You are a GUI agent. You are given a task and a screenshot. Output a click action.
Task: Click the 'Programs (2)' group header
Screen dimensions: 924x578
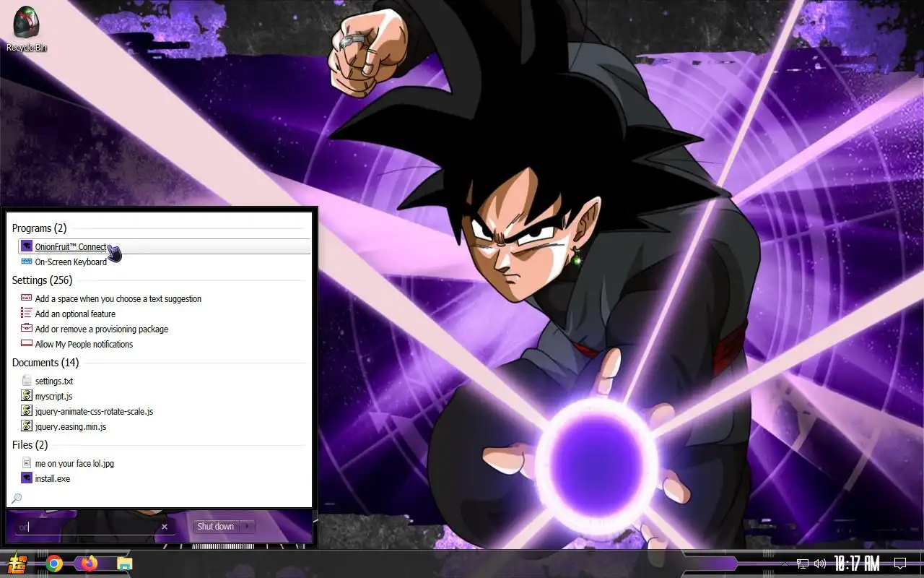point(39,228)
